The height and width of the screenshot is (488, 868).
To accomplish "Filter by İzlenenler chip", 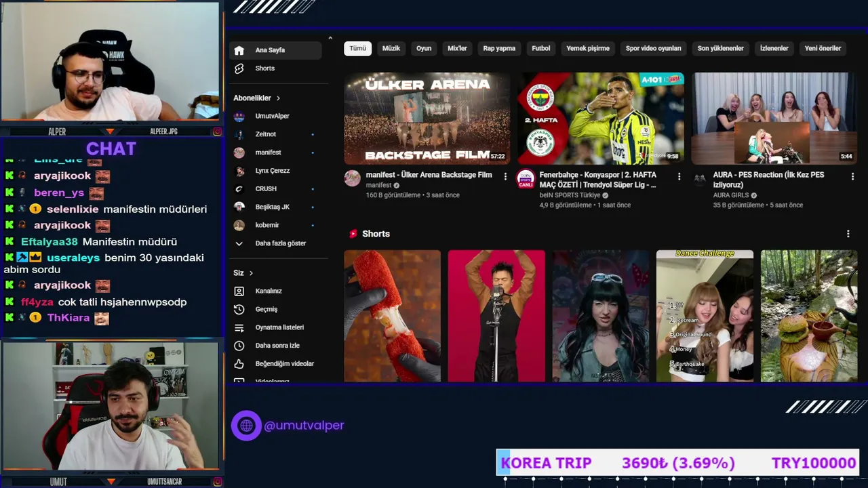I will click(x=774, y=48).
